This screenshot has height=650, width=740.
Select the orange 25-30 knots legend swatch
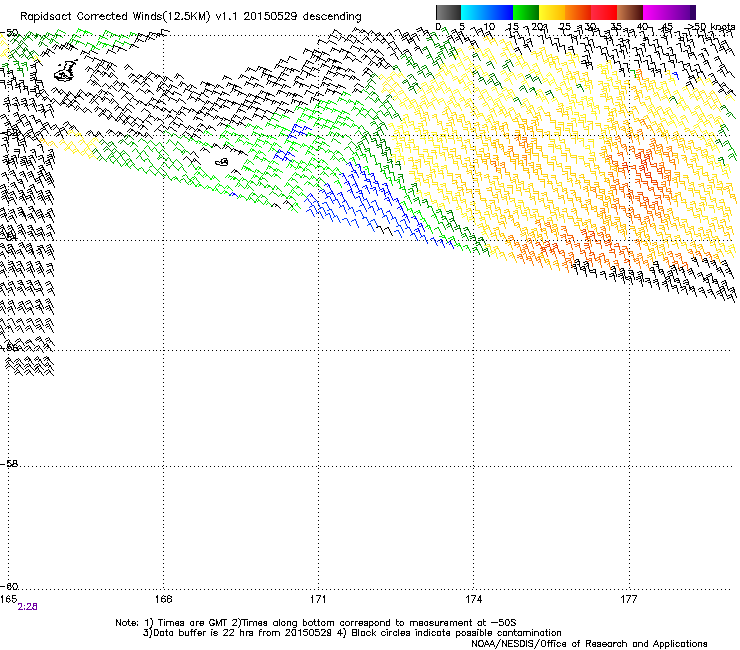click(x=578, y=12)
